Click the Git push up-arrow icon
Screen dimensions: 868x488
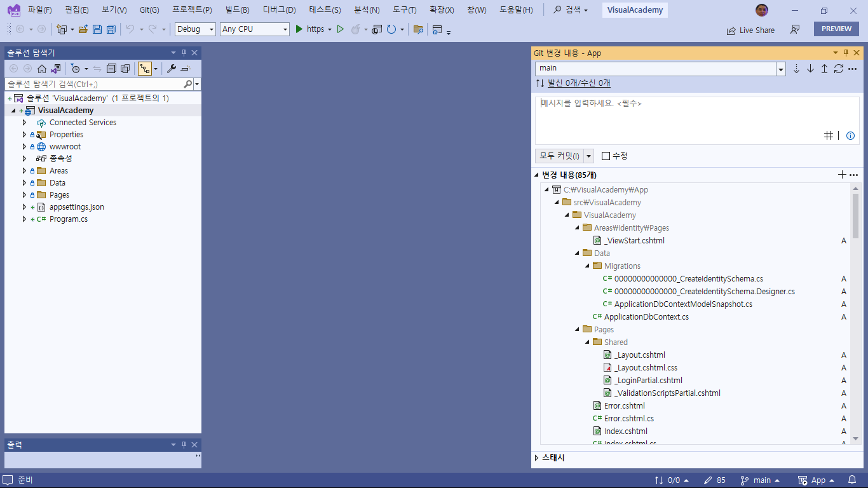point(824,69)
